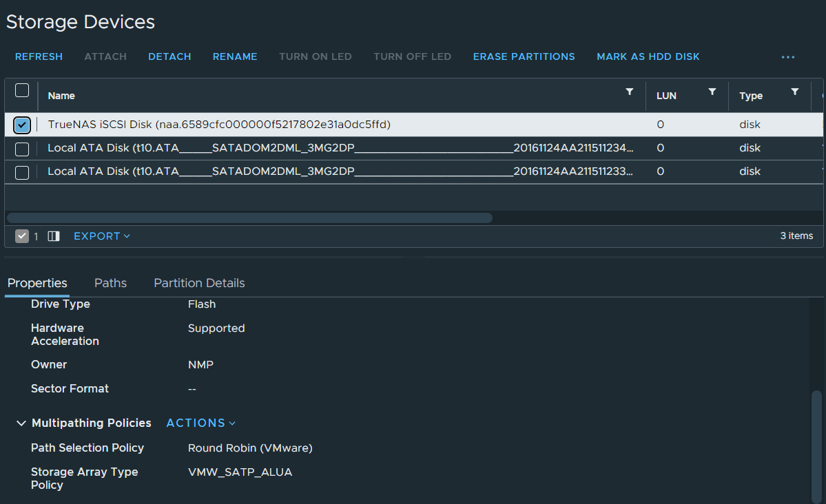
Task: Open the more actions ellipsis menu
Action: click(x=788, y=57)
